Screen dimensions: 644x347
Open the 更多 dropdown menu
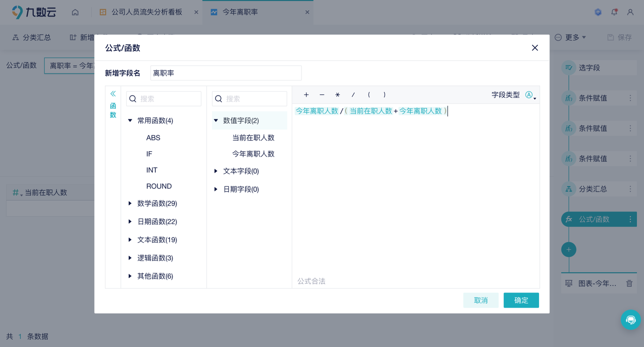point(570,38)
